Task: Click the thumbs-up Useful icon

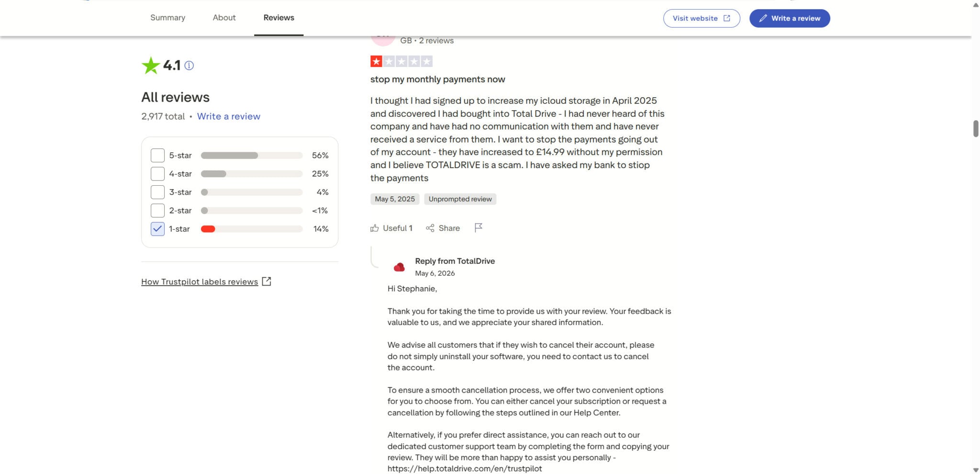Action: tap(375, 228)
